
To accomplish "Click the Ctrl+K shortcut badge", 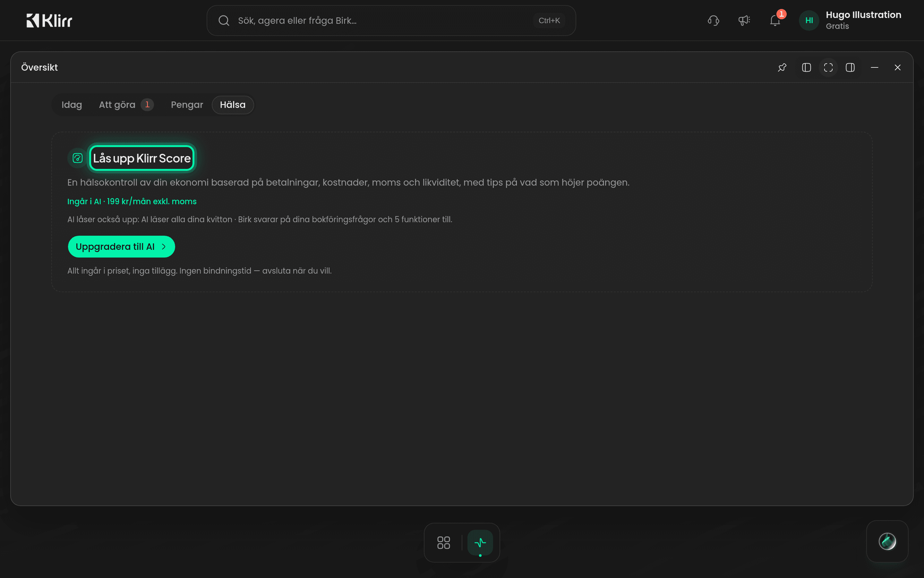I will [549, 21].
